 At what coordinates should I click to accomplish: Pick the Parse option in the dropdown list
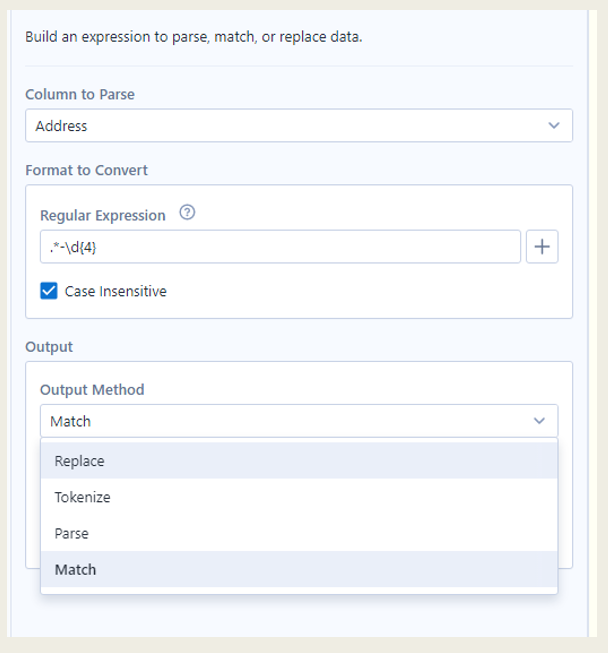(x=72, y=533)
